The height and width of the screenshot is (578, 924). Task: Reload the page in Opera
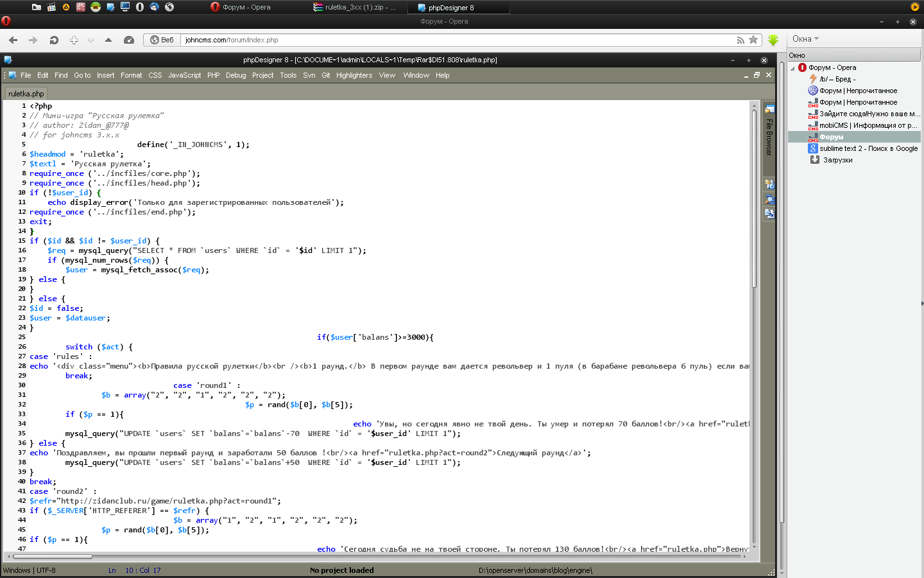click(54, 40)
